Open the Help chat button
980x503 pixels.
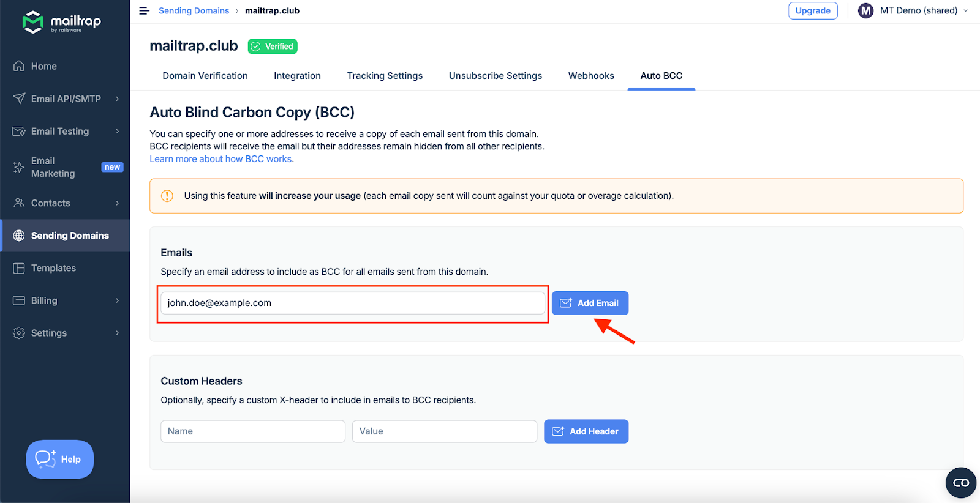60,460
